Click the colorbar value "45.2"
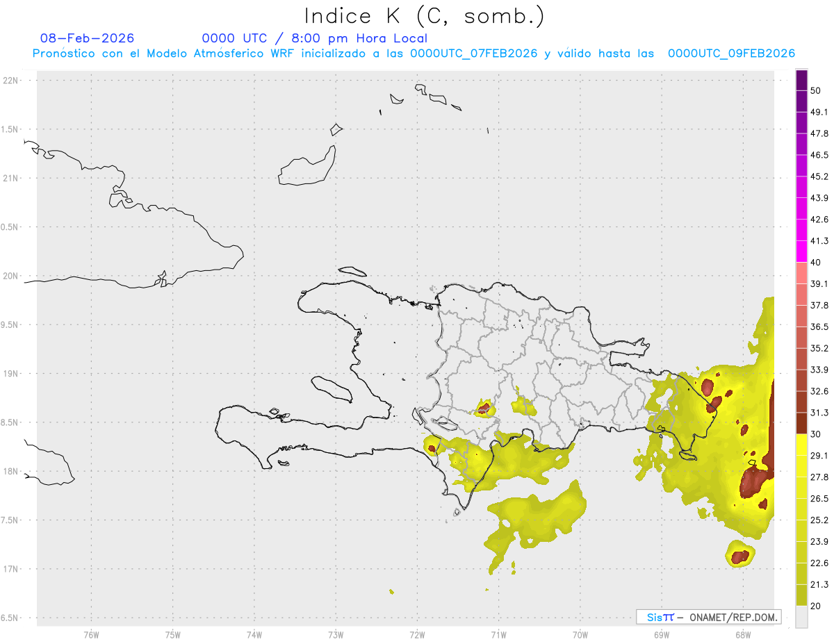This screenshot has width=834, height=644. (x=819, y=176)
